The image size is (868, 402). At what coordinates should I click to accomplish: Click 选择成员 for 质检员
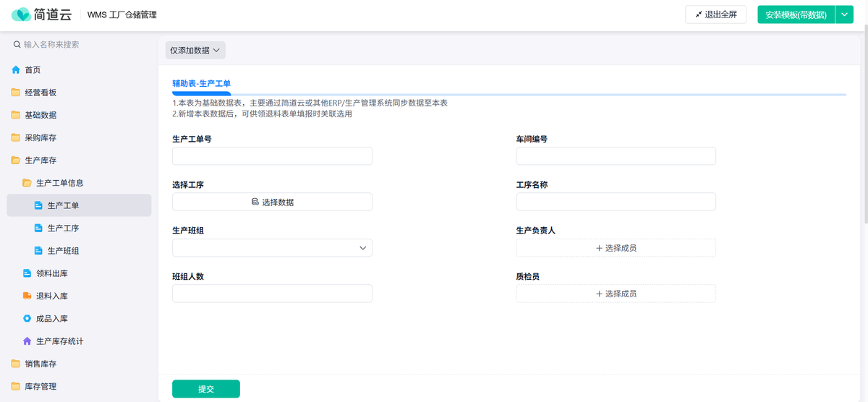[616, 294]
